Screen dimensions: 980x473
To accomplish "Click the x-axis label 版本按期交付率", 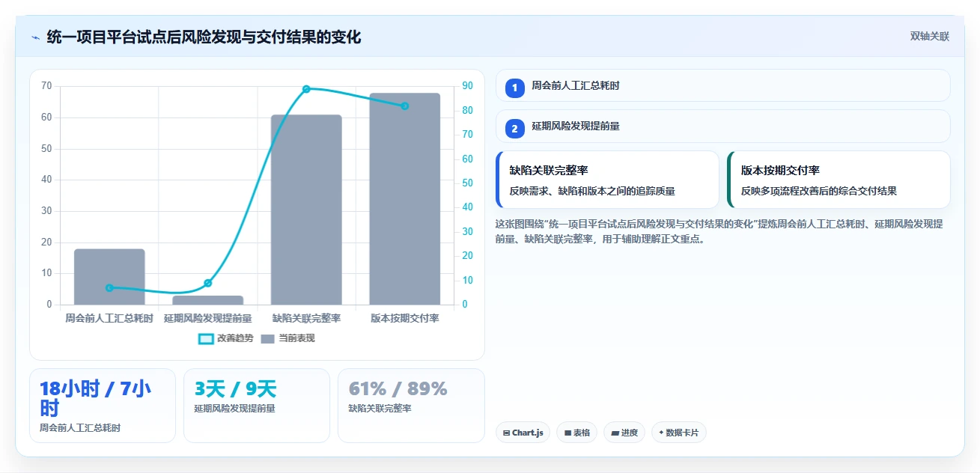I will pos(404,318).
